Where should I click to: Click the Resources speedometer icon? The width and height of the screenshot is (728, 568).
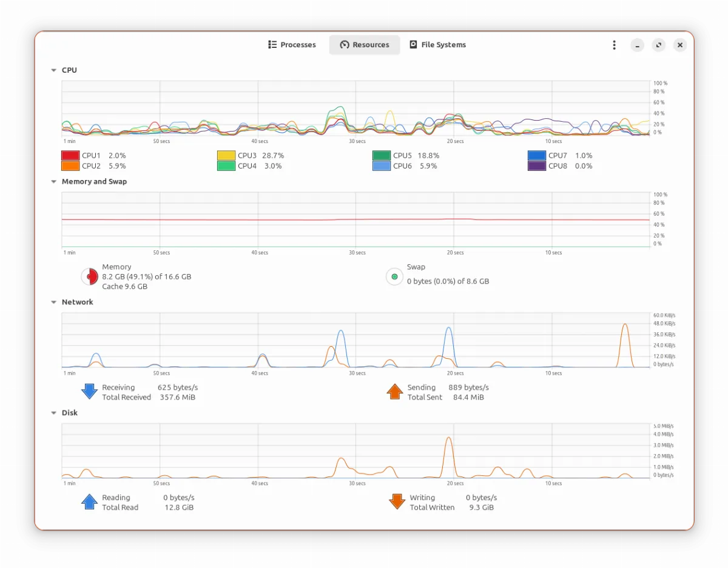pyautogui.click(x=345, y=44)
